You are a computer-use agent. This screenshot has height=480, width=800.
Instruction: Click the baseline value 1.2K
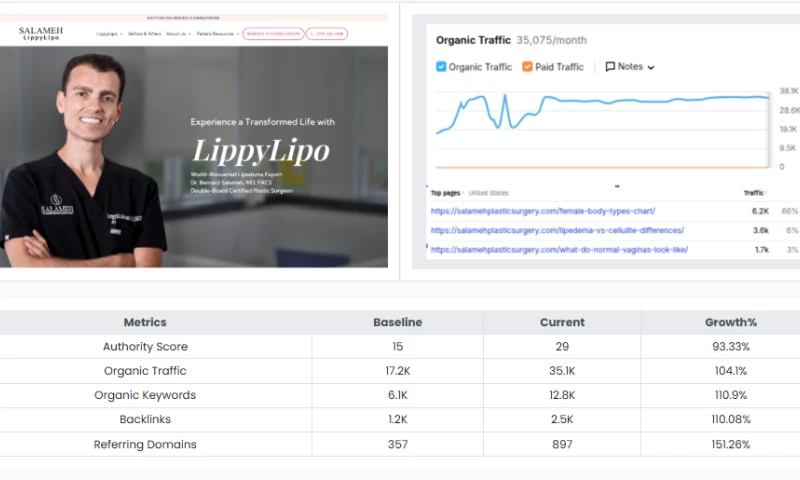tap(397, 419)
